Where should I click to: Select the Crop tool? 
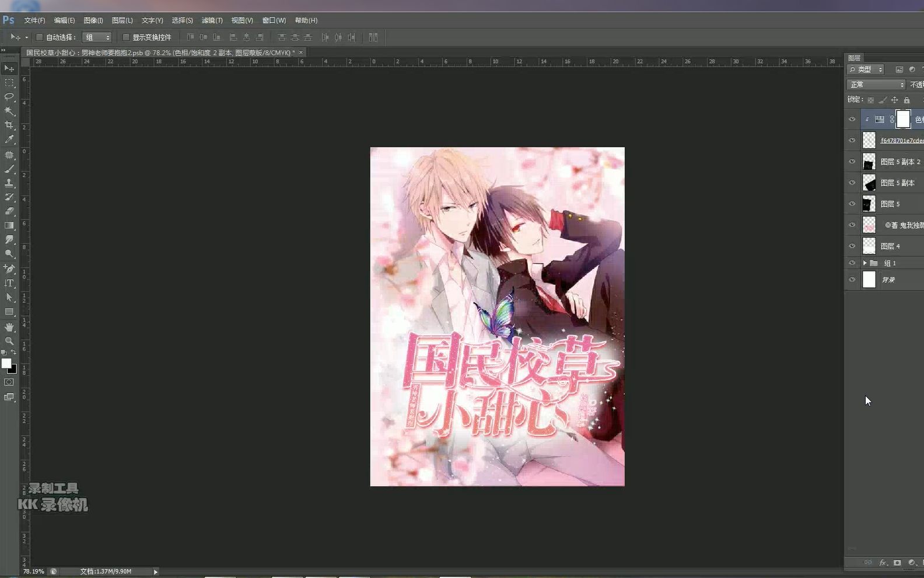pyautogui.click(x=9, y=125)
